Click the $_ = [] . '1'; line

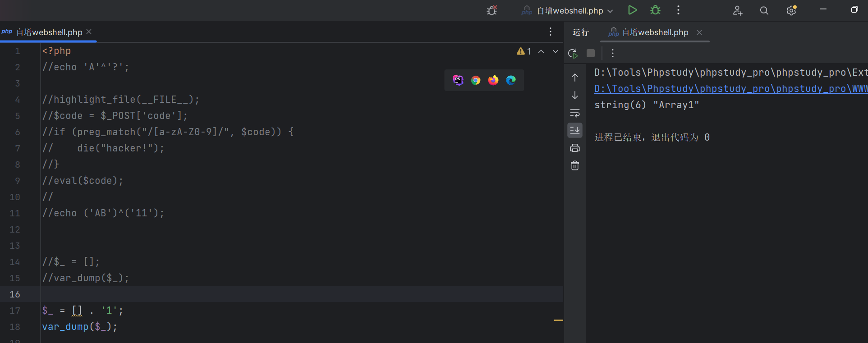[83, 311]
